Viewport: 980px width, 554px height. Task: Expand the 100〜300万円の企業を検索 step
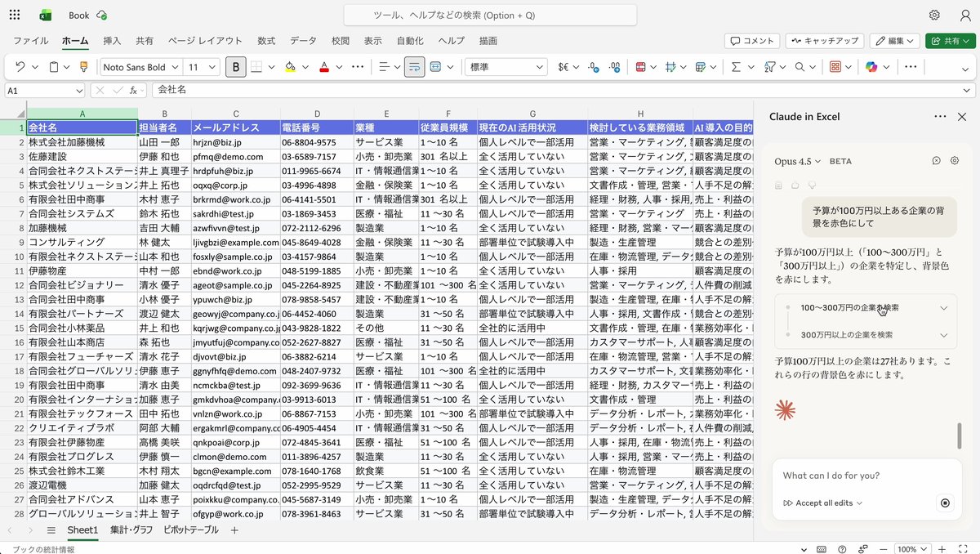click(x=944, y=308)
